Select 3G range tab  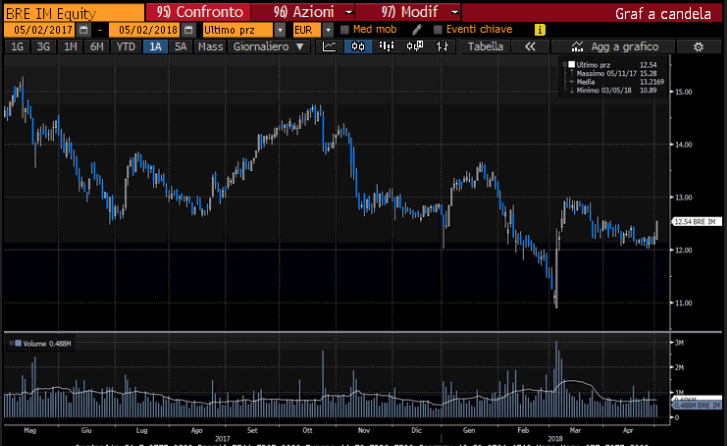click(x=43, y=47)
